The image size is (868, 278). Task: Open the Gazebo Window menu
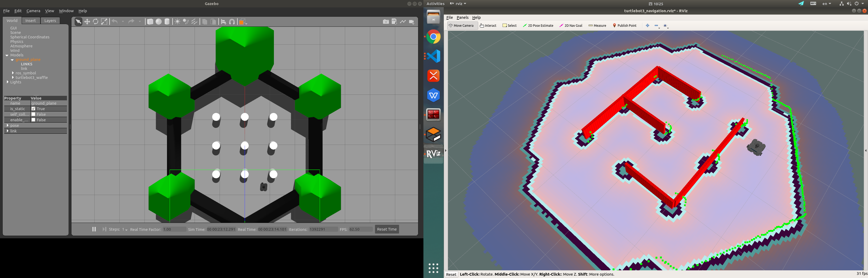pos(66,11)
